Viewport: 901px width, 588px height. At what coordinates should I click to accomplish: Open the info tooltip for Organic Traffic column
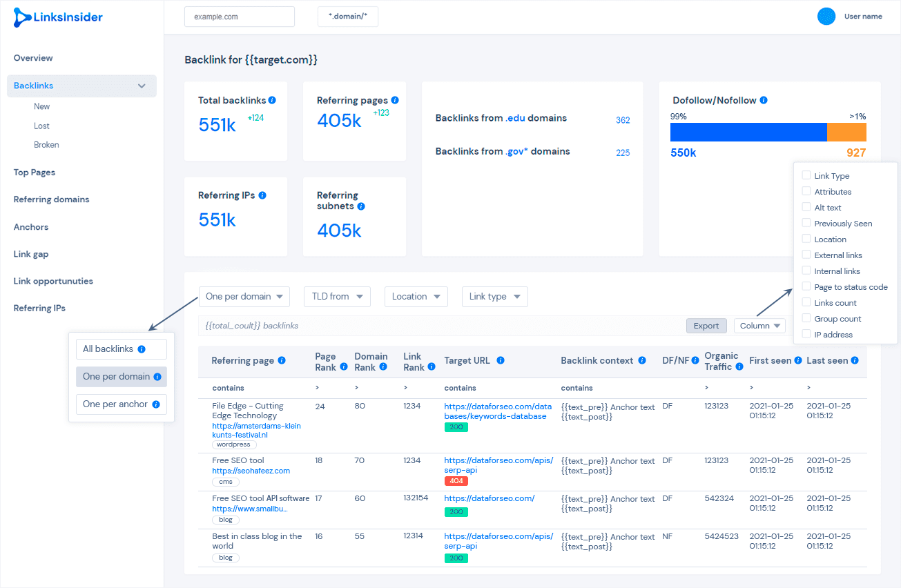click(x=740, y=366)
